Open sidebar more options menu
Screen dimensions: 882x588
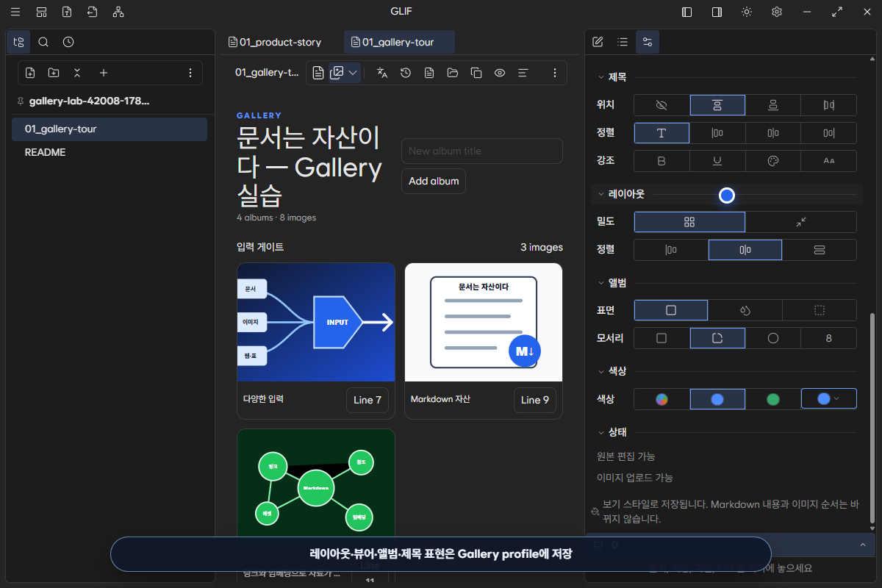coord(190,73)
